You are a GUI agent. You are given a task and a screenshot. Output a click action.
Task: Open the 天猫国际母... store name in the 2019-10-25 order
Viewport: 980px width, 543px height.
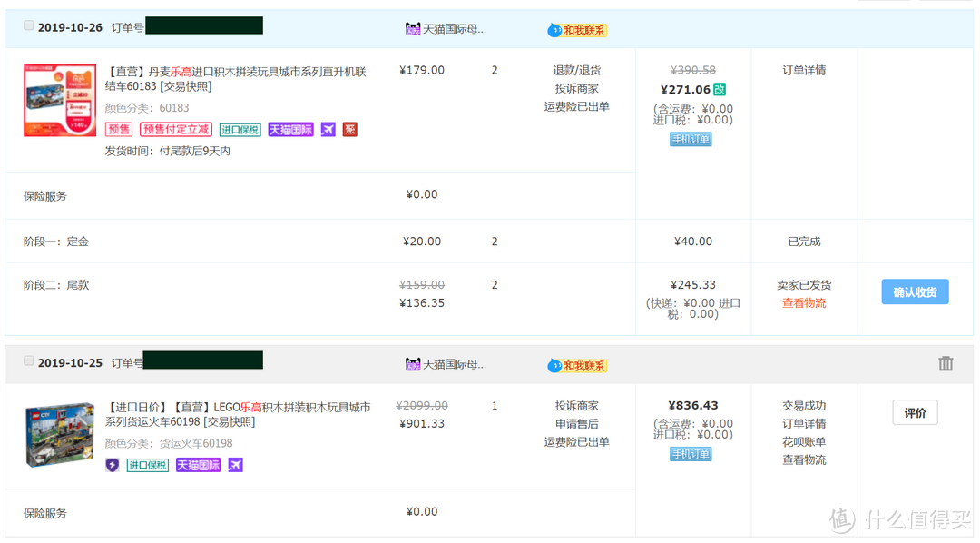click(455, 364)
